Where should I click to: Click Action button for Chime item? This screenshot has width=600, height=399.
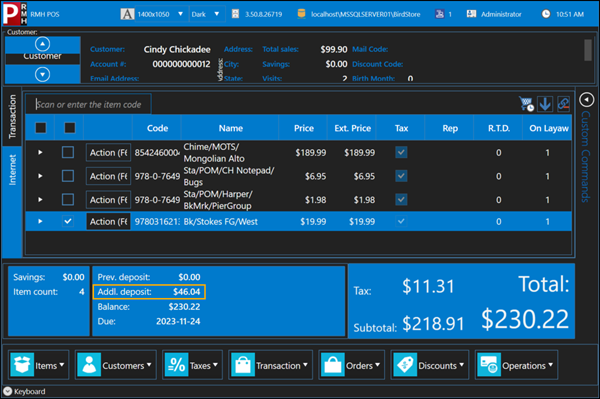coord(108,153)
